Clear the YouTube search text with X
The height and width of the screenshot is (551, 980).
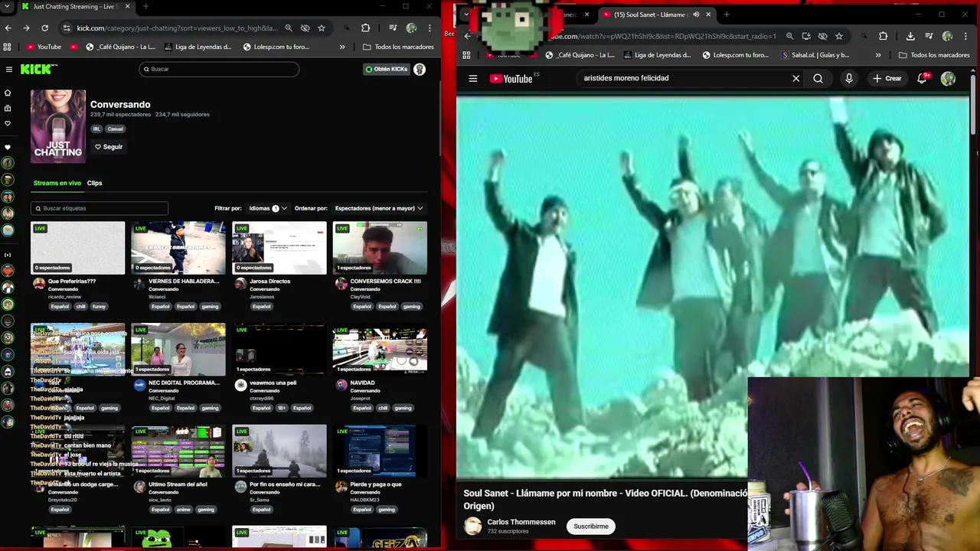coord(796,78)
